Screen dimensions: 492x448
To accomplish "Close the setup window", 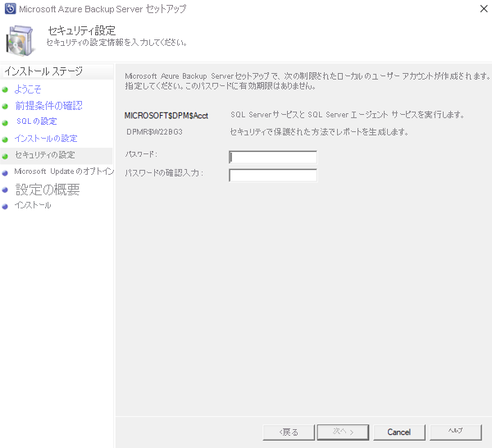I will coord(484,9).
